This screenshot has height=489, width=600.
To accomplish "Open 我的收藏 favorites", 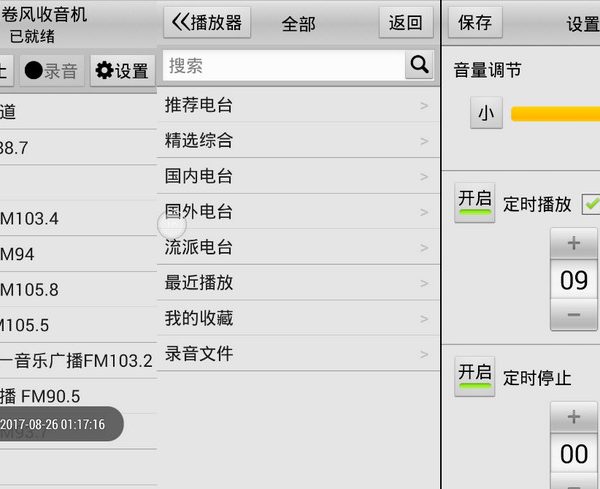I will click(x=298, y=318).
